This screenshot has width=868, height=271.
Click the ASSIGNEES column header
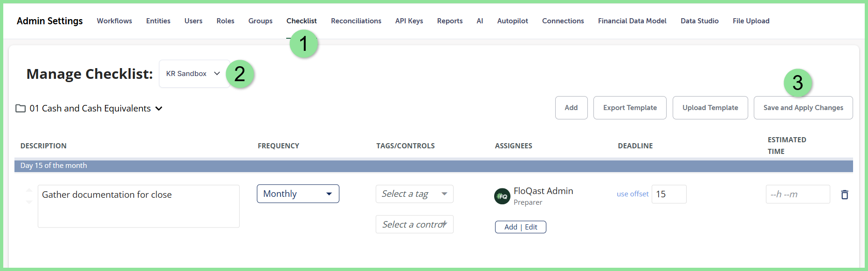pos(513,146)
